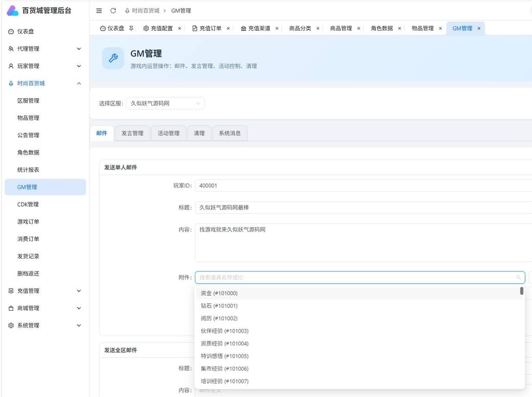
Task: Click the 系统管理 gear icon
Action: (11, 325)
